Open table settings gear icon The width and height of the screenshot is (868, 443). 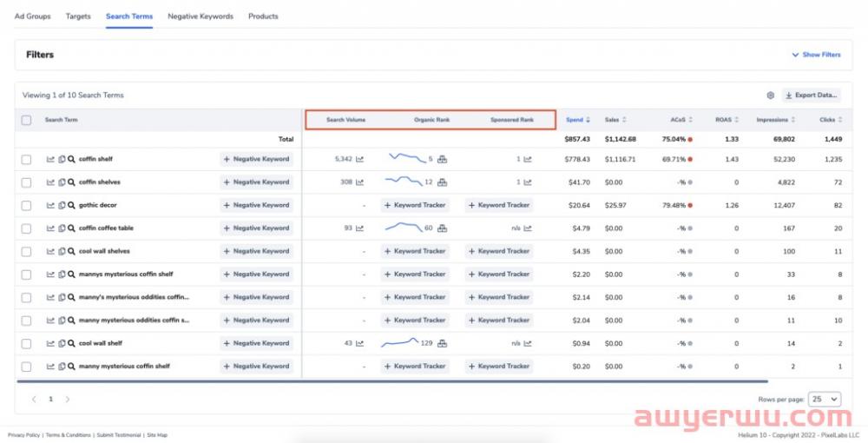tap(770, 96)
